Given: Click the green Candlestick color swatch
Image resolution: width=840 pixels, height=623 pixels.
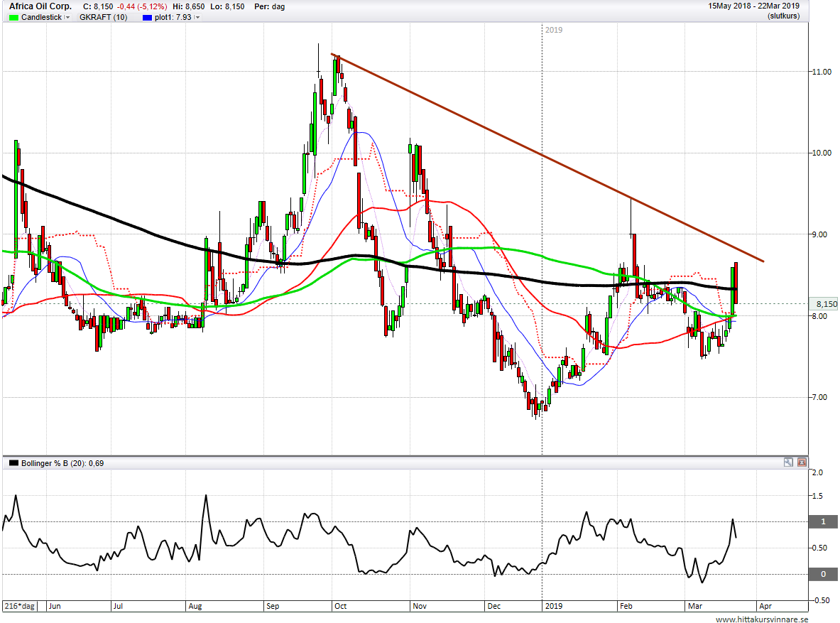Looking at the screenshot, I should (x=14, y=17).
